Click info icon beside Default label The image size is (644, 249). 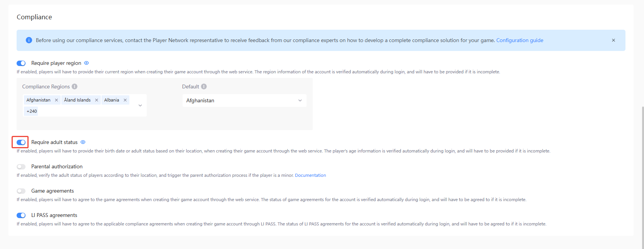[204, 86]
